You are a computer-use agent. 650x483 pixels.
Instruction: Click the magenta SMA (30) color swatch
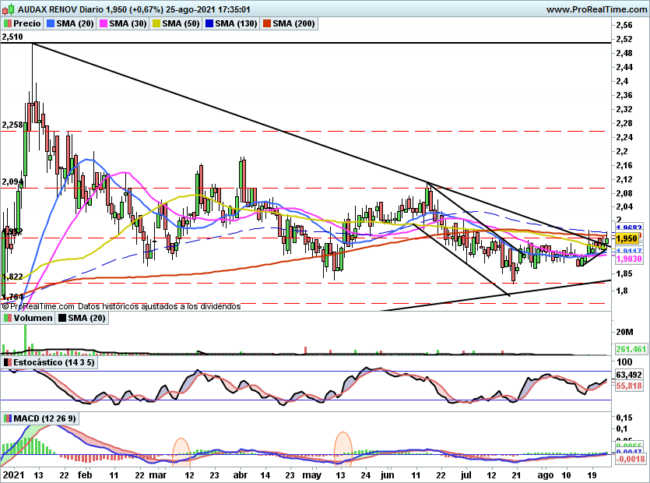pos(104,24)
